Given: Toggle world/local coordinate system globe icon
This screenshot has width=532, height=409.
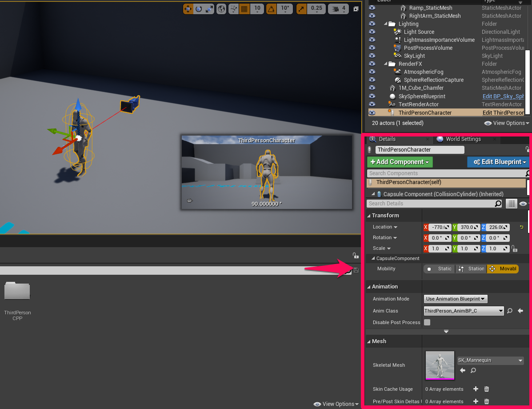Looking at the screenshot, I should click(221, 9).
